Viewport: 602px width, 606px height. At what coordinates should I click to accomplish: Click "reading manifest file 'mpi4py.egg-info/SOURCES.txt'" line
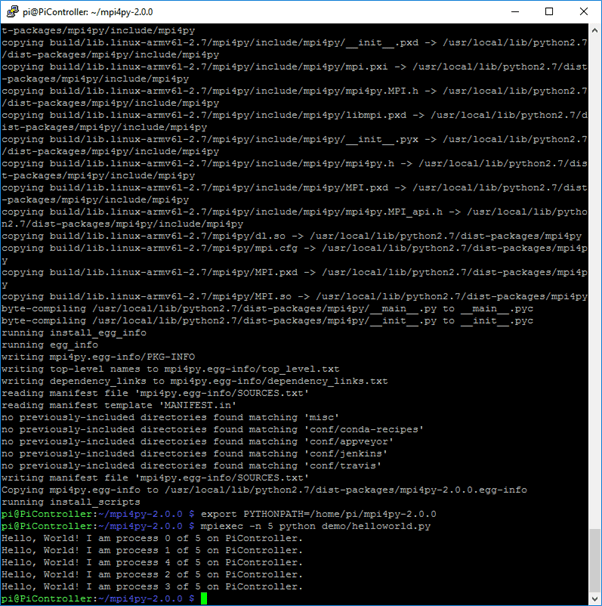[x=155, y=393]
